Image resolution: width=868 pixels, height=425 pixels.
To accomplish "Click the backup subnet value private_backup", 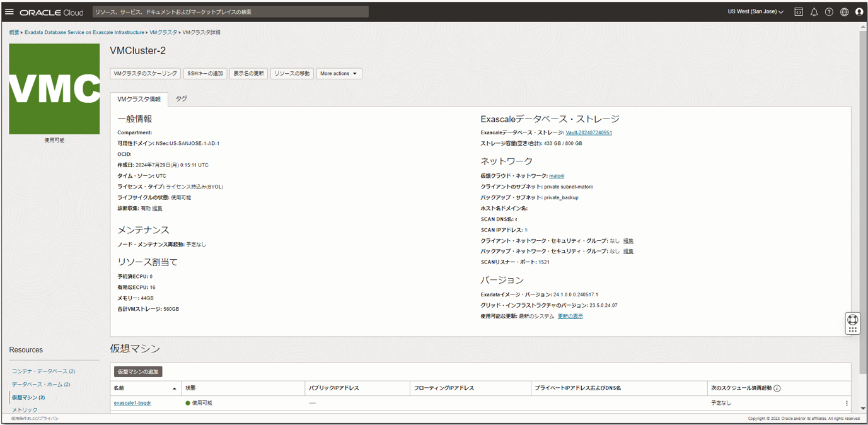I will point(561,198).
